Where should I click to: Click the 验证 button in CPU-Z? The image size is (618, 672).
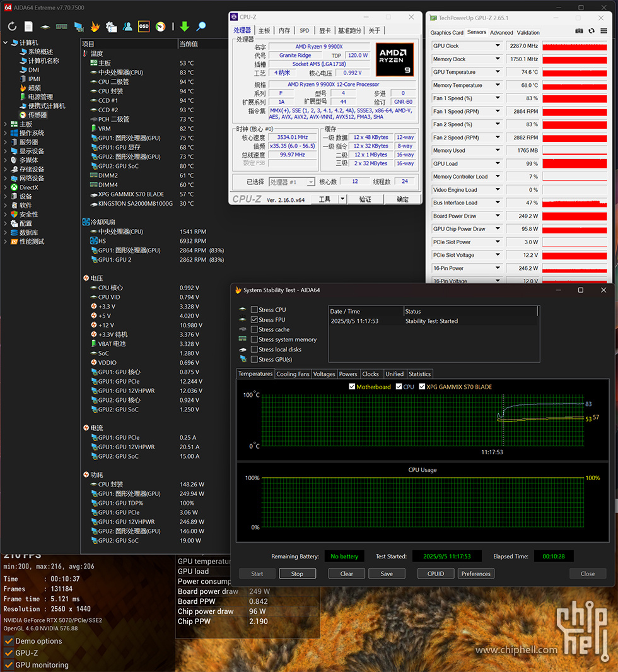(x=365, y=199)
